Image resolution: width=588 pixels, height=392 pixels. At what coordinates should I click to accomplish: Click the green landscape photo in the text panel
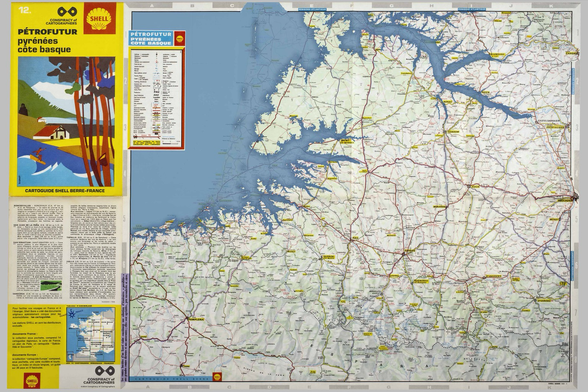(x=51, y=286)
